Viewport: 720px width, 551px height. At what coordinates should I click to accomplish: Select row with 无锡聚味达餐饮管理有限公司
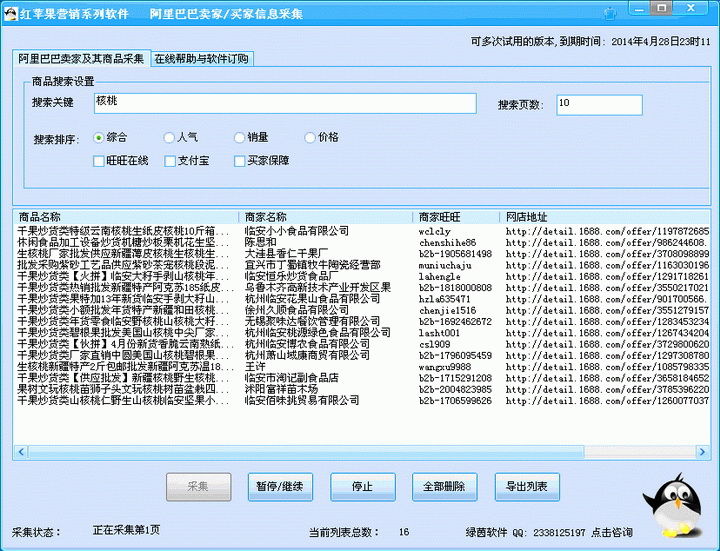coord(363,321)
